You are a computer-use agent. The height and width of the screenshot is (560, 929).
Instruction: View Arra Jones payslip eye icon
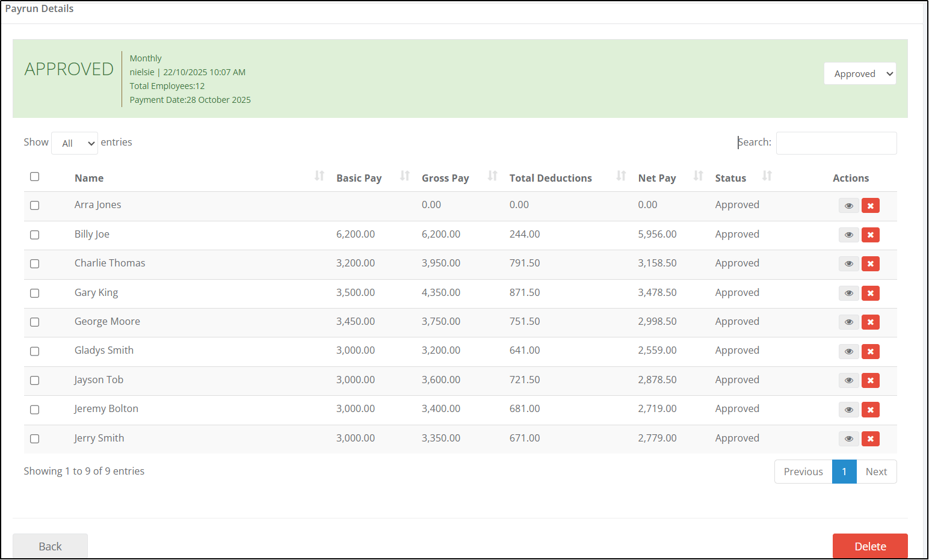click(x=849, y=206)
